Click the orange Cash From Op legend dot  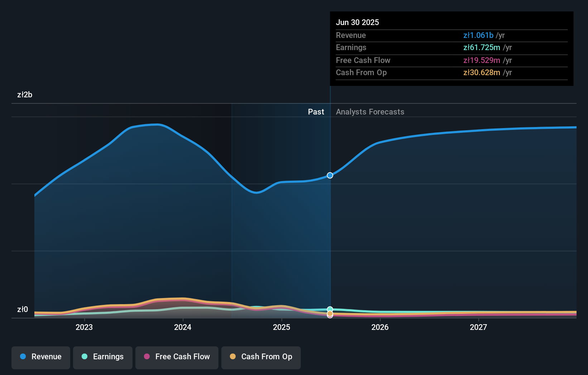pyautogui.click(x=233, y=357)
